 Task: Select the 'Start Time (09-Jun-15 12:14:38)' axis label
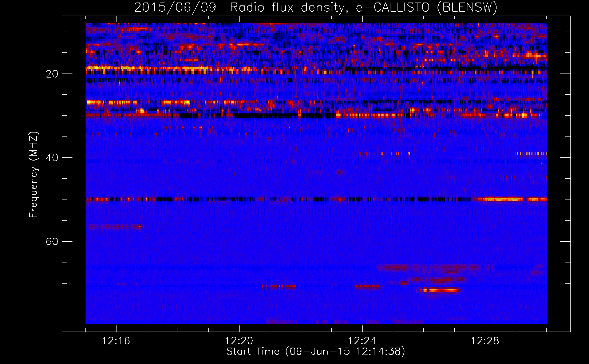coord(316,352)
